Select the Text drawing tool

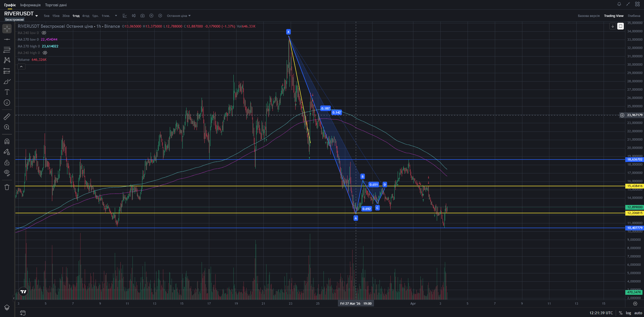pyautogui.click(x=7, y=92)
